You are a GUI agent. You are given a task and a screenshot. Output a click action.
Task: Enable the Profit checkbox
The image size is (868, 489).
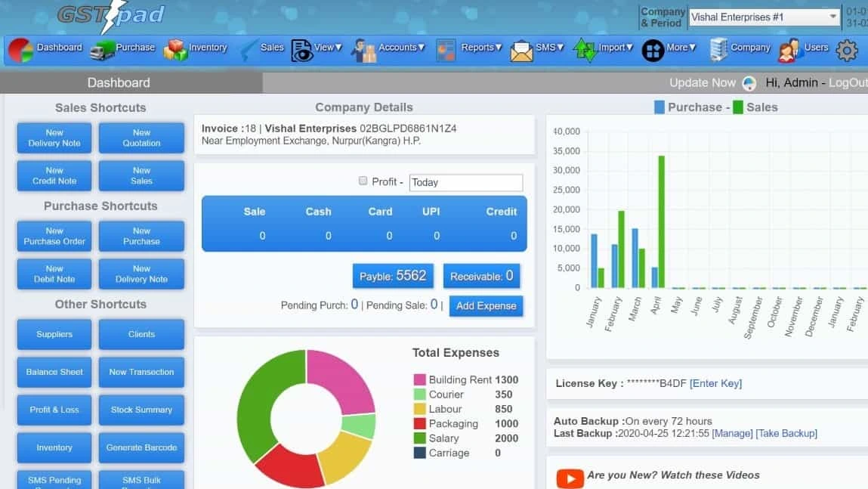click(x=363, y=181)
